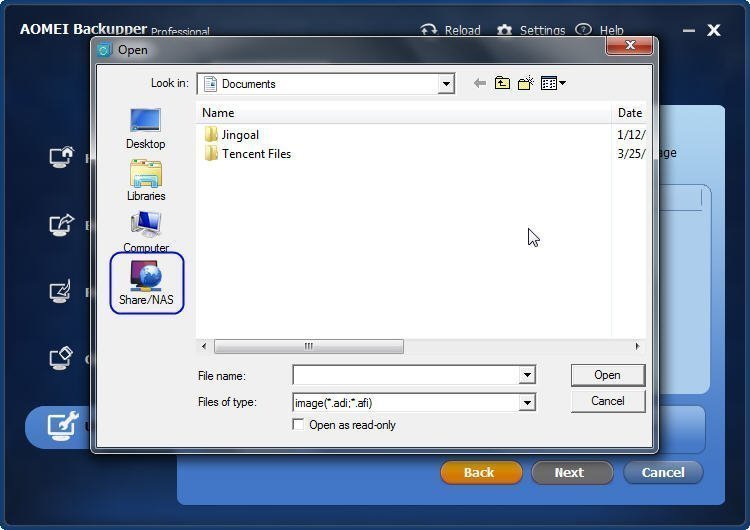This screenshot has height=530, width=750.
Task: Sort files by Date column header
Action: click(x=629, y=113)
